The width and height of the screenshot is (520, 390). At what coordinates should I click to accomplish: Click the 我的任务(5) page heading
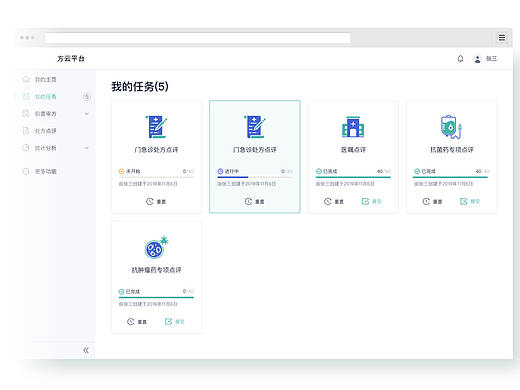click(140, 87)
